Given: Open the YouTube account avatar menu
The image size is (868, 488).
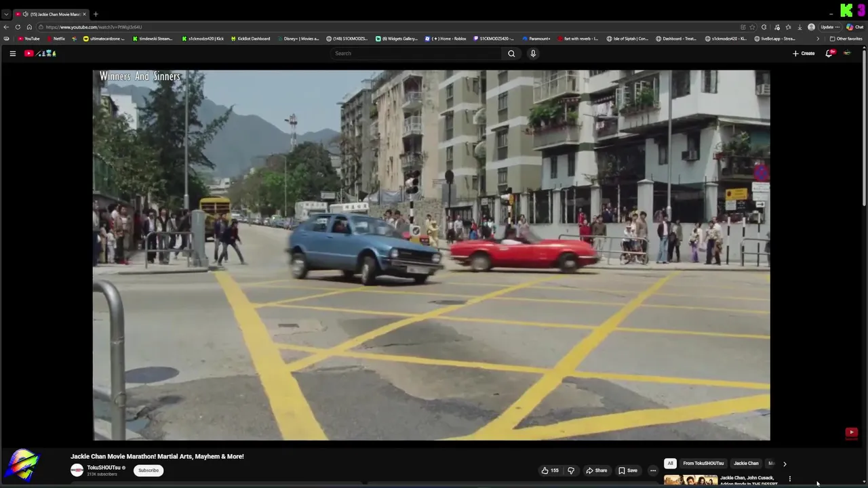Looking at the screenshot, I should point(847,54).
